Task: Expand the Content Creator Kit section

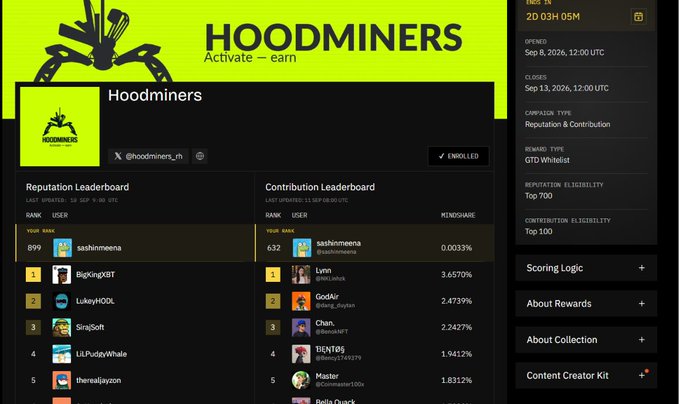Action: coord(586,375)
